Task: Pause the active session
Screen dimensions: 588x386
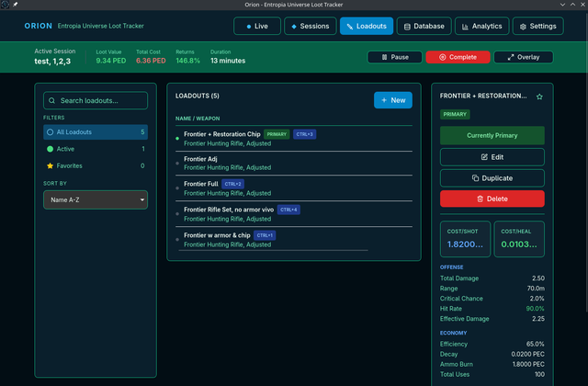Action: pos(394,57)
